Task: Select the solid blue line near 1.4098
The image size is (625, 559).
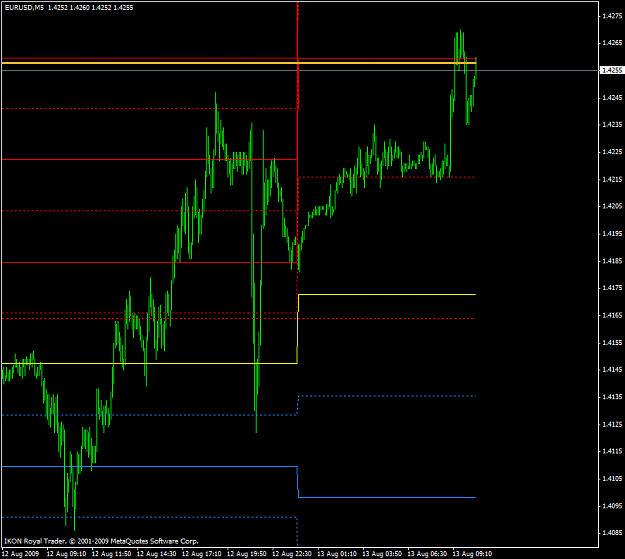Action: pos(387,497)
